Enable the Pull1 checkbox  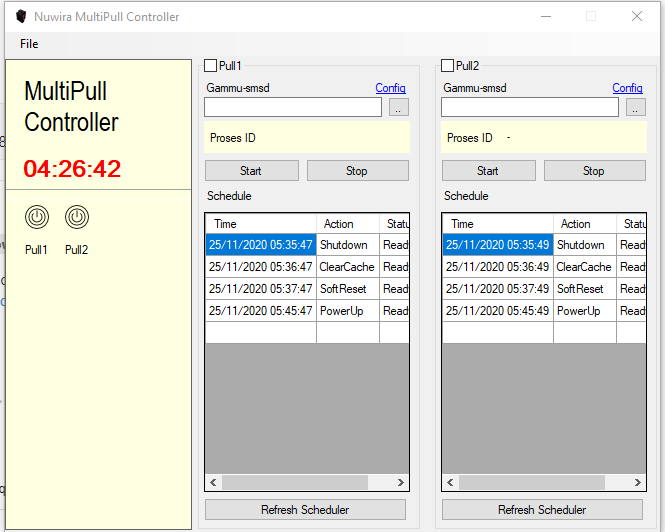(x=210, y=66)
